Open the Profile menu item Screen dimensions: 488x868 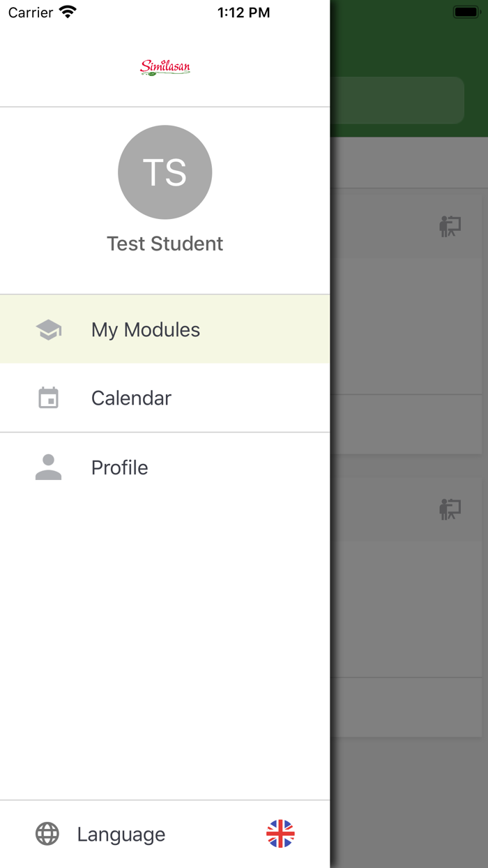click(x=120, y=467)
